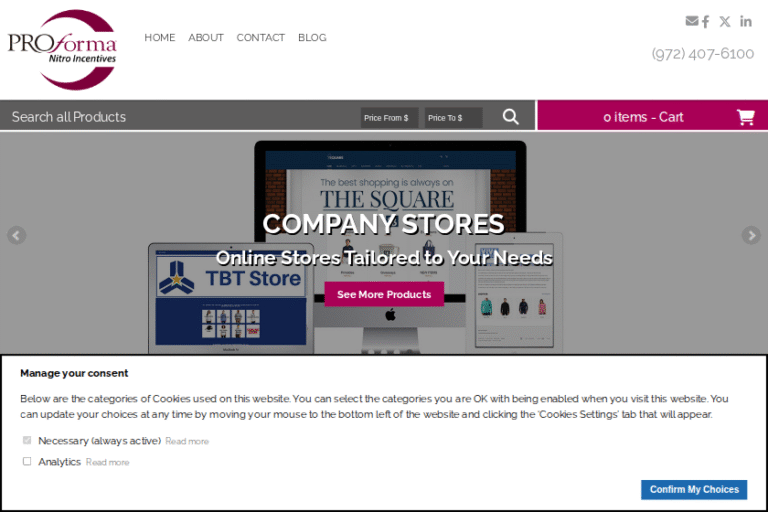The width and height of the screenshot is (768, 512).
Task: Visit the Facebook page icon
Action: [705, 22]
